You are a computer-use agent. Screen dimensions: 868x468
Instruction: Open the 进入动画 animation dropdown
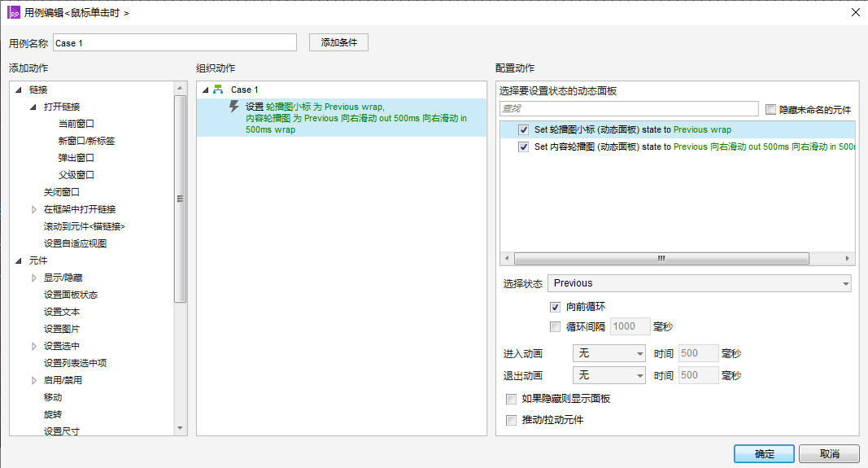coord(609,353)
